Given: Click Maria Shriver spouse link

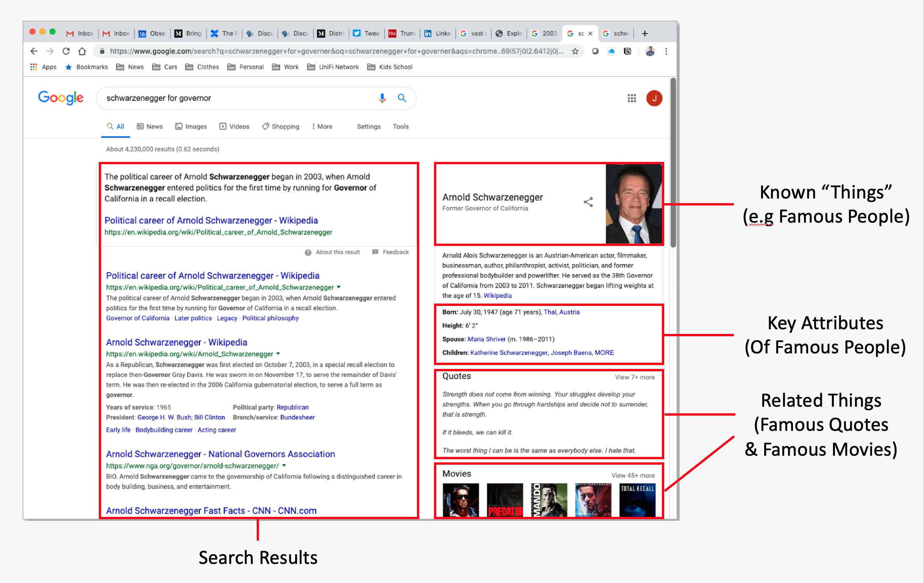Looking at the screenshot, I should 486,339.
